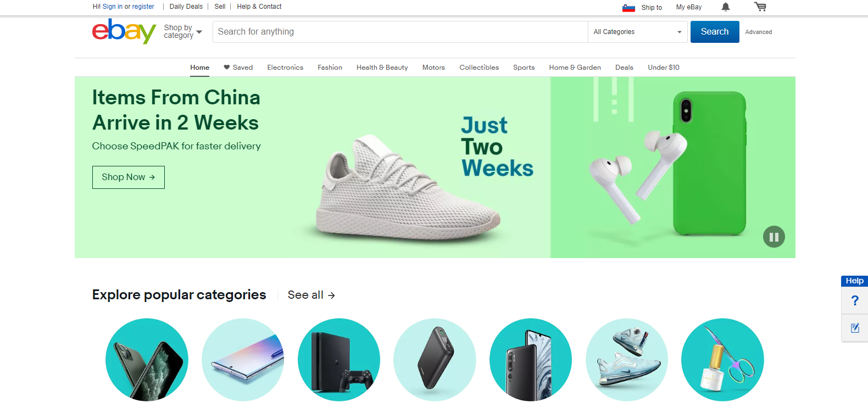Open the Daily Deals link
Image resolution: width=868 pixels, height=408 pixels.
pyautogui.click(x=186, y=7)
